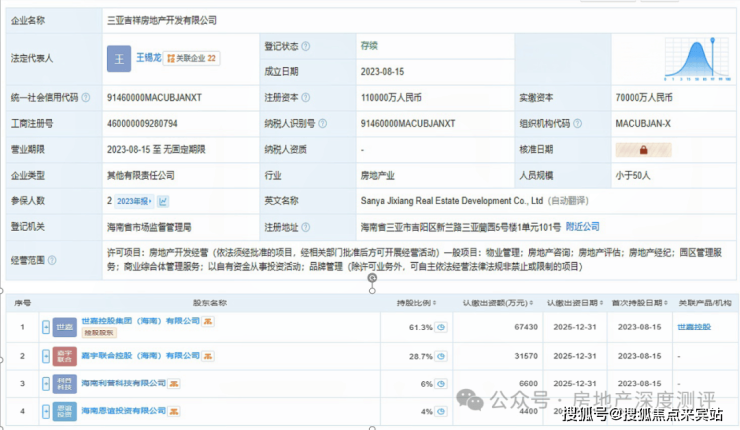Screen dimensions: 740x430
Task: Open legal representative 王锦龙 profile link
Action: tap(149, 58)
